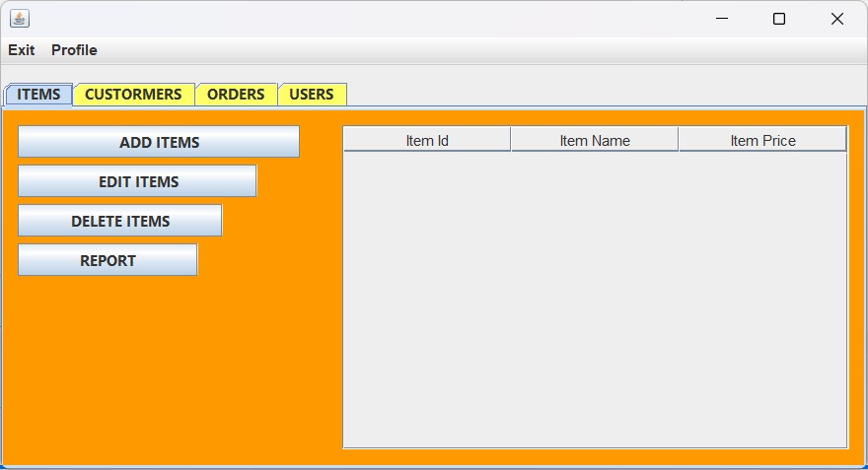Open the REPORT button

tap(108, 260)
